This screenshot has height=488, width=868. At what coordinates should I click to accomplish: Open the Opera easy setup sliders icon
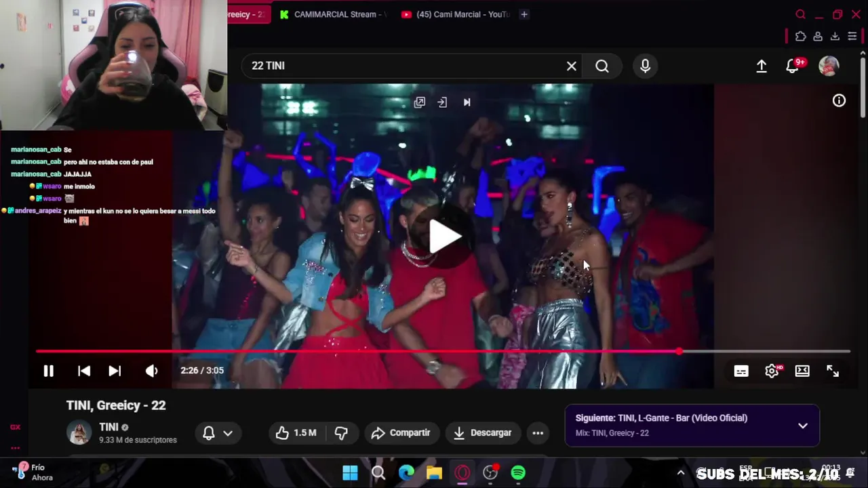point(852,36)
